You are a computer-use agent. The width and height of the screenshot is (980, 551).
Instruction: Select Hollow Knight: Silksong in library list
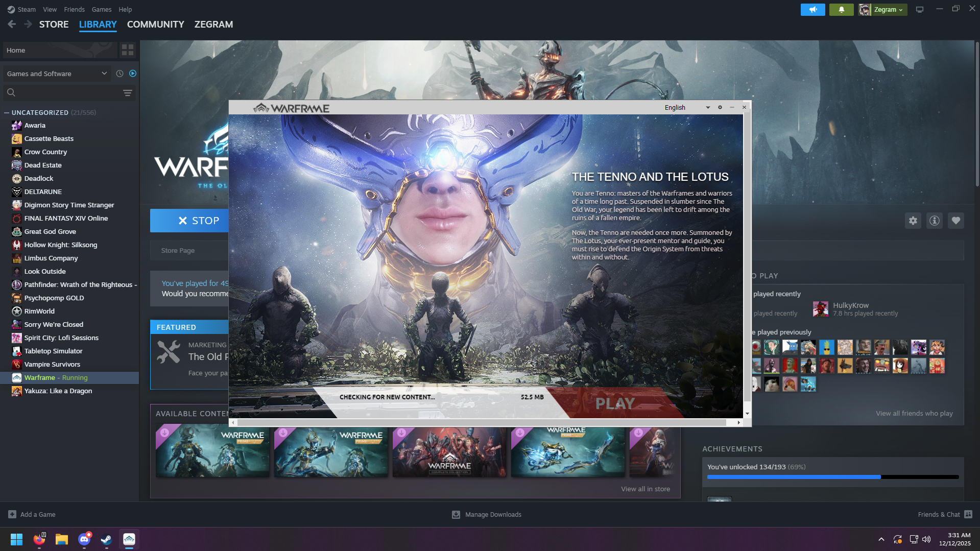tap(61, 245)
